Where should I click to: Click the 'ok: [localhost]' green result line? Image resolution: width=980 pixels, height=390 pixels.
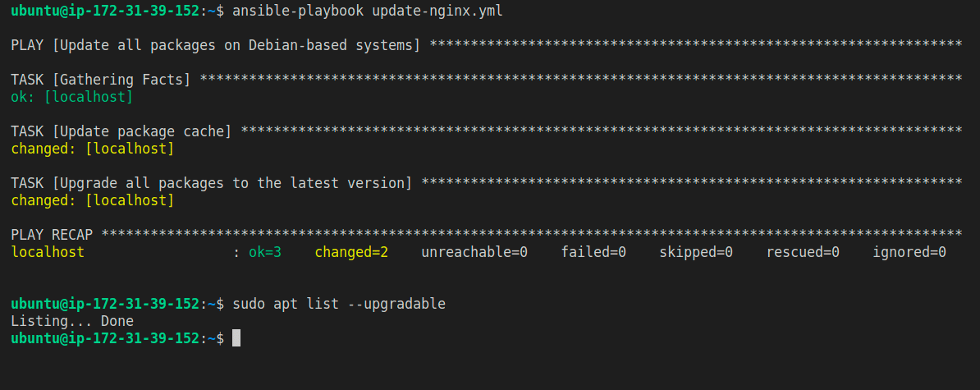[72, 98]
